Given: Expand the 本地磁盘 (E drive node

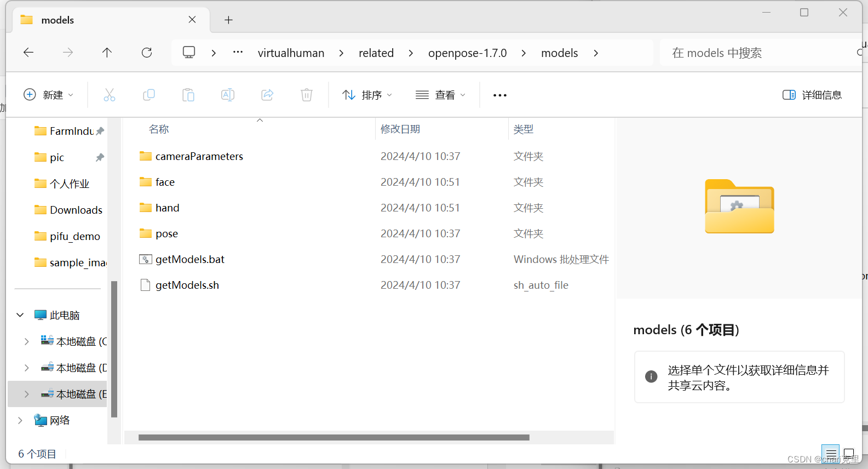Looking at the screenshot, I should [x=27, y=394].
